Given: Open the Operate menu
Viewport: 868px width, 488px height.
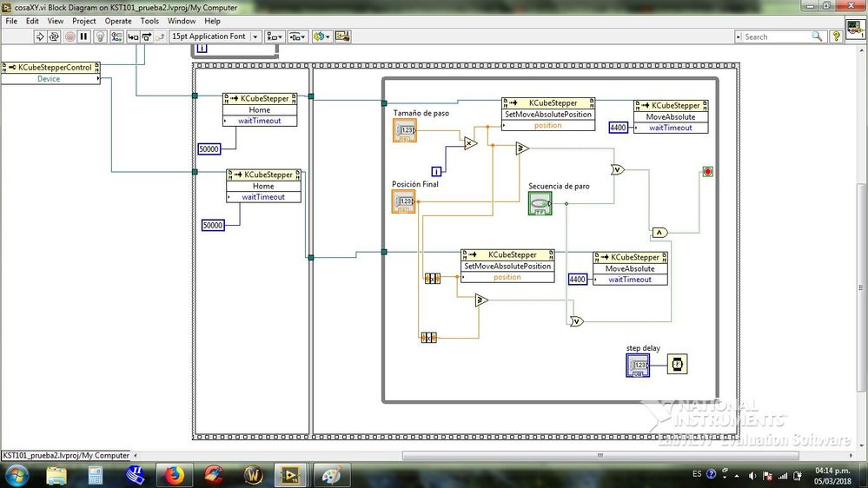Looking at the screenshot, I should 118,21.
